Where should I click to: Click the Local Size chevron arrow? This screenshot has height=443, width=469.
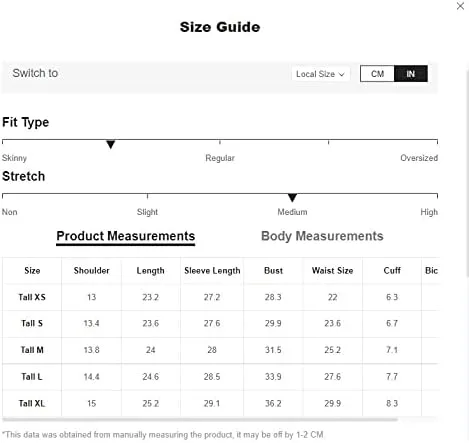[x=342, y=74]
